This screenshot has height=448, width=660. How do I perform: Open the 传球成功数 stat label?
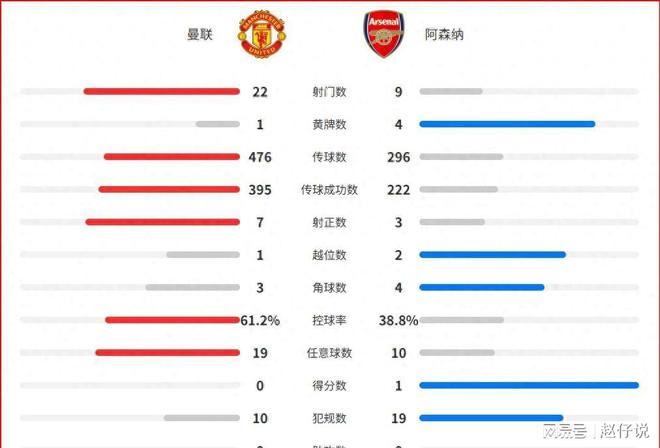tap(329, 190)
